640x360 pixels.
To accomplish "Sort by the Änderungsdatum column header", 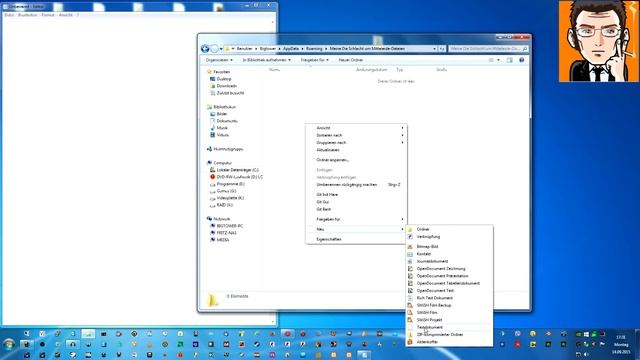I will 371,70.
